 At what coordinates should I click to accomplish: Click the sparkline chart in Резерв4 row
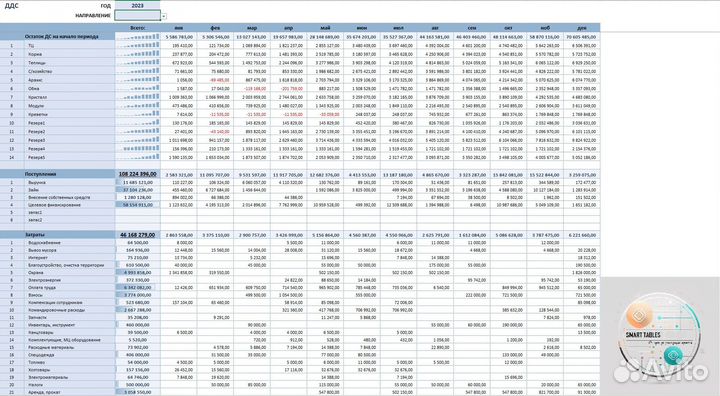click(137, 149)
